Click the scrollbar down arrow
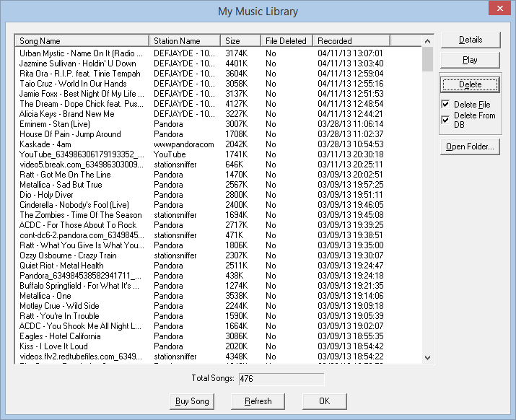The height and width of the screenshot is (420, 516). [x=427, y=357]
